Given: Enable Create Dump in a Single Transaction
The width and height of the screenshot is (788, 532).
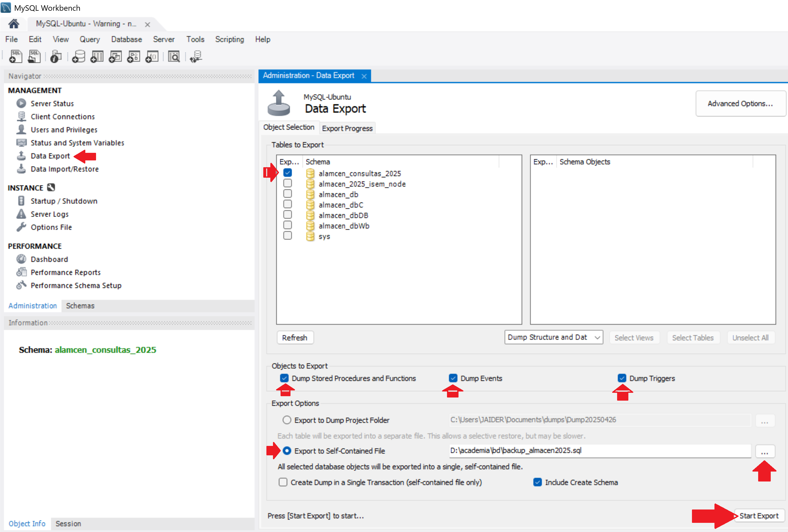Looking at the screenshot, I should point(283,483).
